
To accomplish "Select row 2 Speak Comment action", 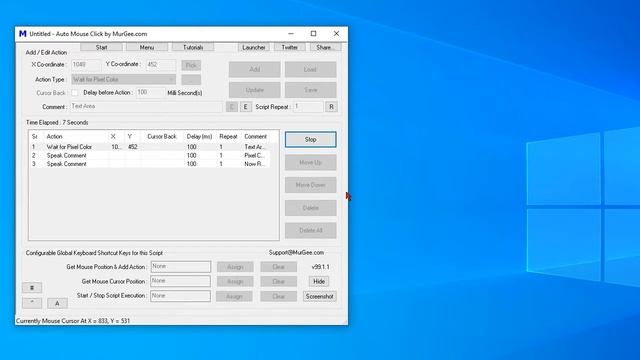I will [x=150, y=156].
